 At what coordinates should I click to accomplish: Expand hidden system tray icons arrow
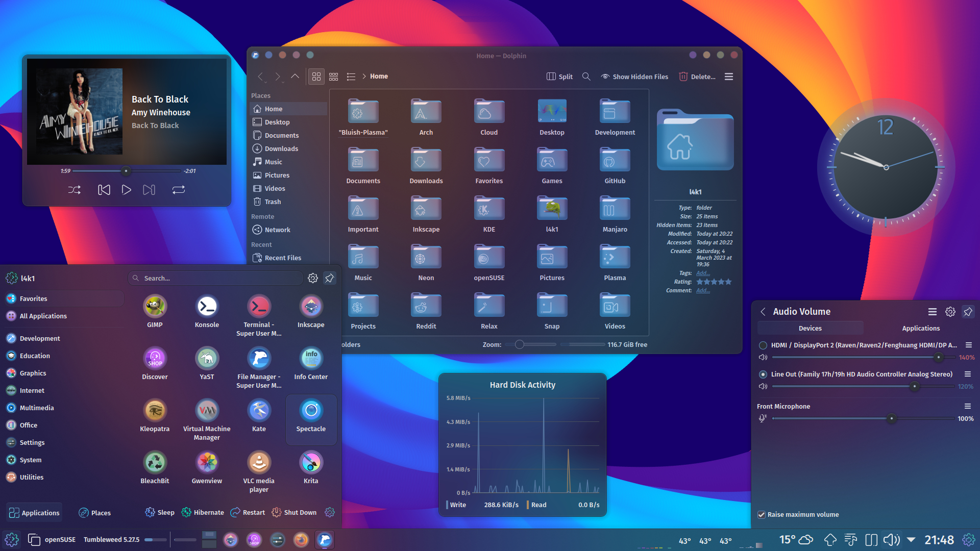tap(911, 539)
